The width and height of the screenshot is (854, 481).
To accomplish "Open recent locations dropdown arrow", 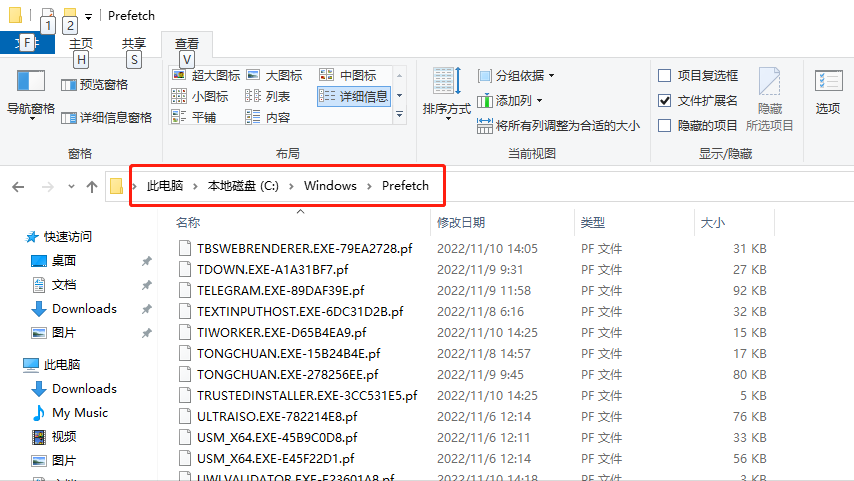I will point(71,187).
